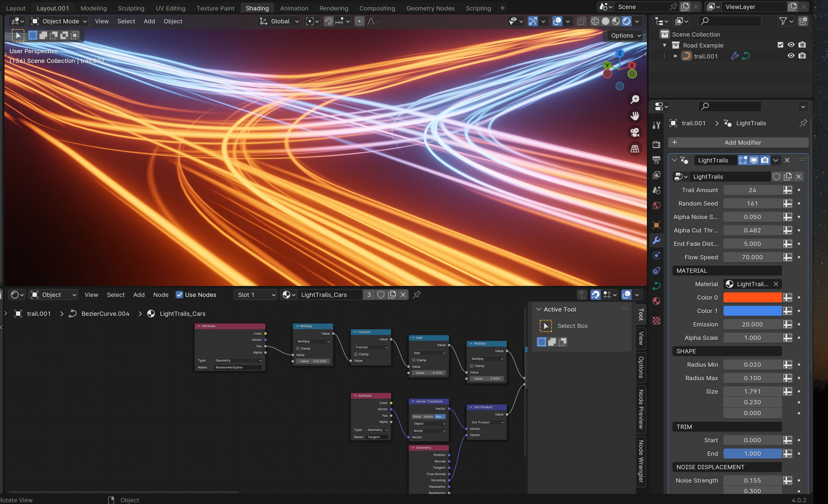This screenshot has height=504, width=828.
Task: Expand the trail.001 outliner tree item
Action: click(x=675, y=56)
